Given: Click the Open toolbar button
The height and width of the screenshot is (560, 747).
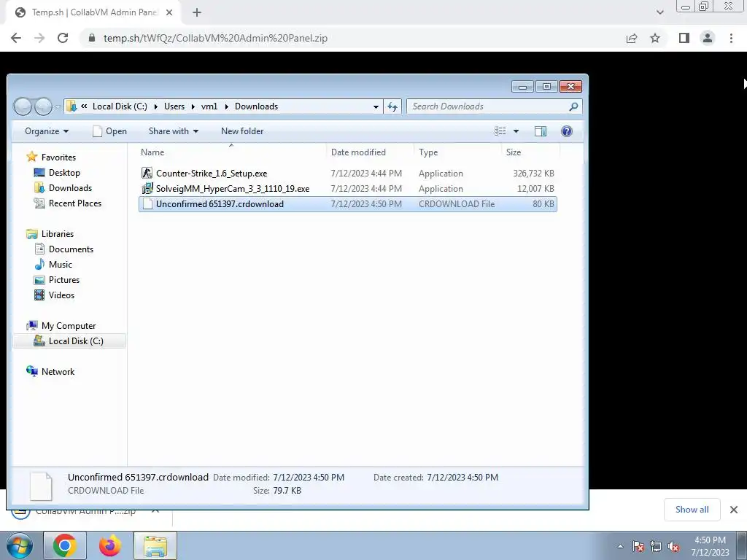Looking at the screenshot, I should pos(109,131).
